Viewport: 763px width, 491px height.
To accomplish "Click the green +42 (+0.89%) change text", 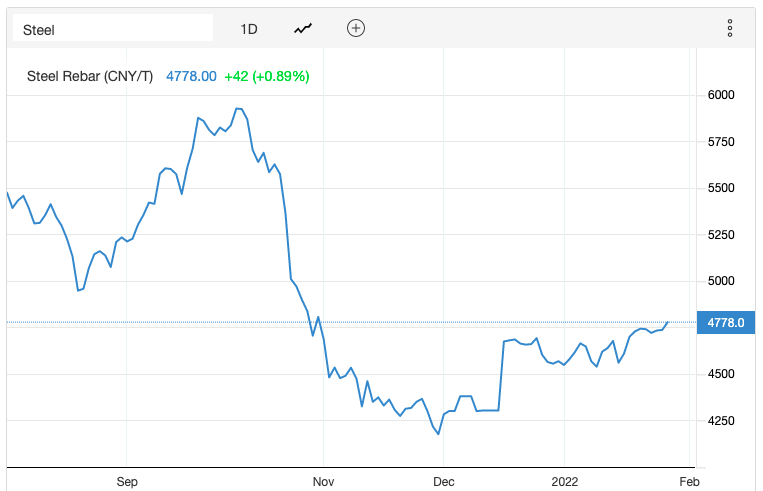I will coord(267,76).
